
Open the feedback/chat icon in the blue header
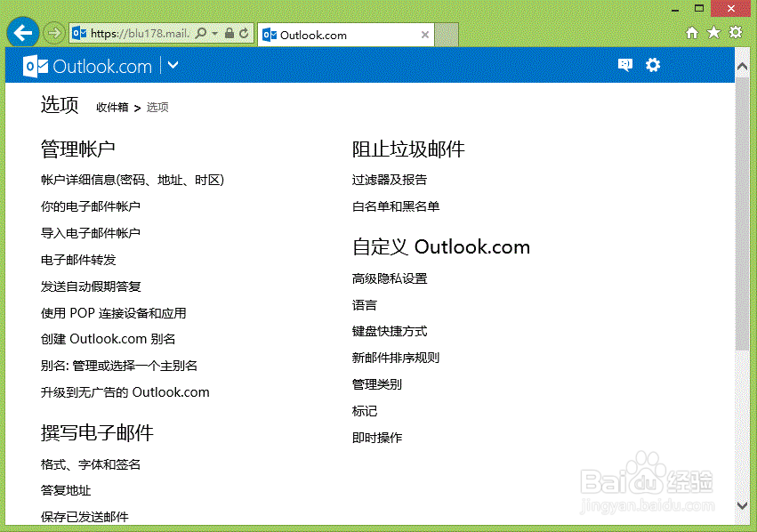pyautogui.click(x=624, y=64)
